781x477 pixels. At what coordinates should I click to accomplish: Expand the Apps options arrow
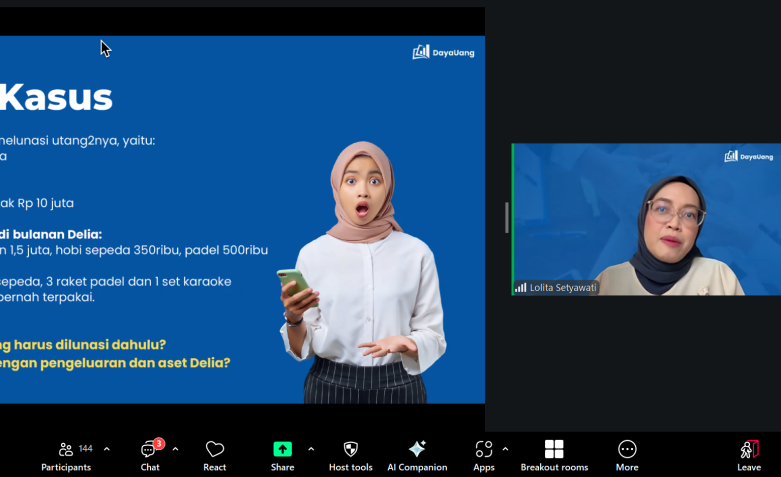(x=505, y=449)
